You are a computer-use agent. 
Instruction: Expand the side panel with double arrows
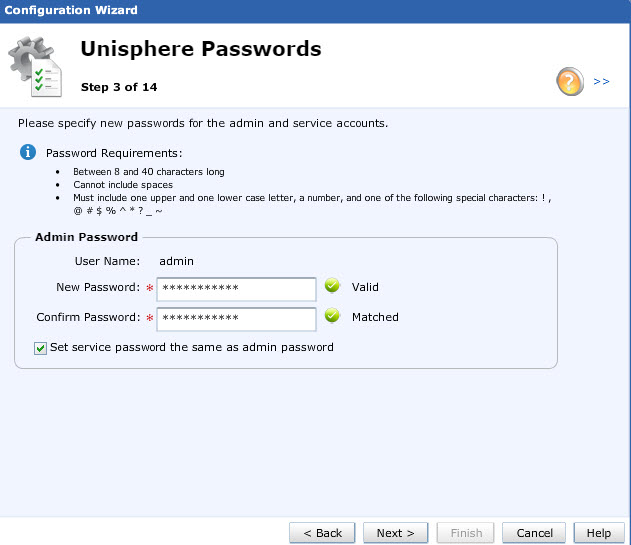tap(601, 82)
